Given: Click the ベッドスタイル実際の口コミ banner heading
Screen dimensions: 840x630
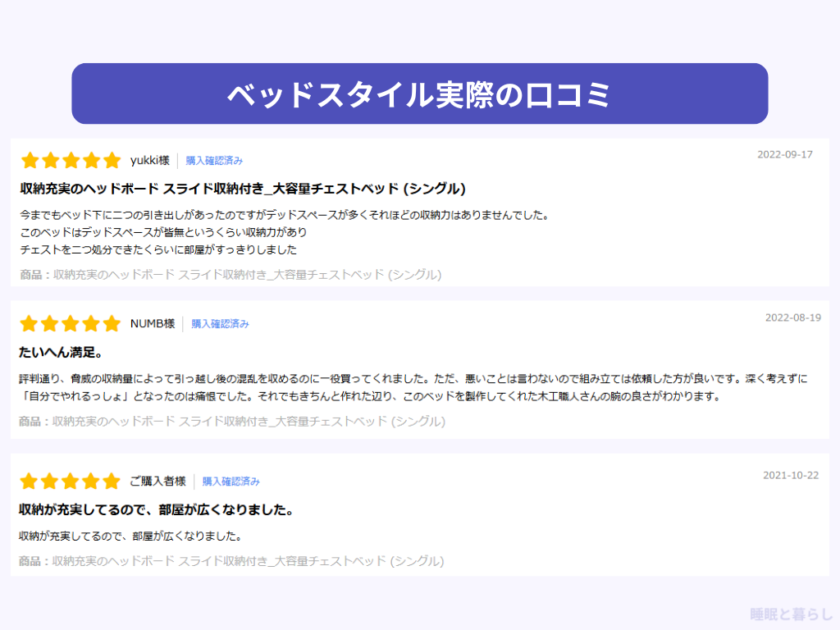Looking at the screenshot, I should pos(419,94).
